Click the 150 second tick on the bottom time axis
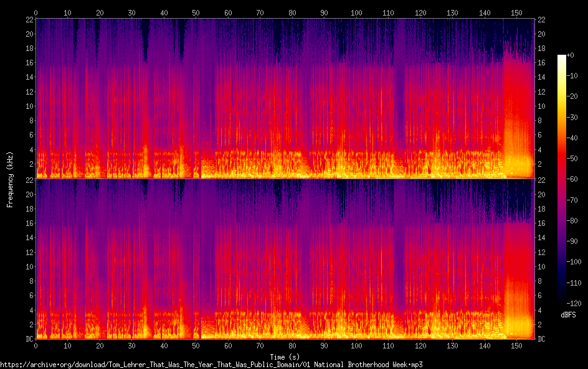This screenshot has height=369, width=588. [516, 345]
